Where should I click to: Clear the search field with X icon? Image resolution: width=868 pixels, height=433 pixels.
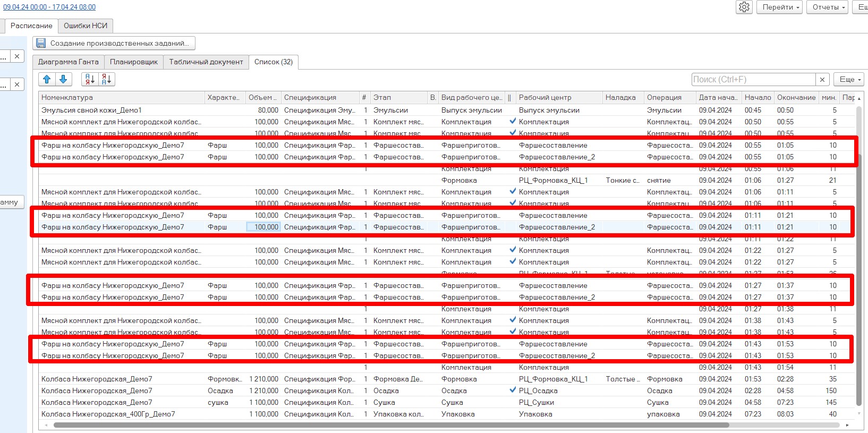(822, 79)
